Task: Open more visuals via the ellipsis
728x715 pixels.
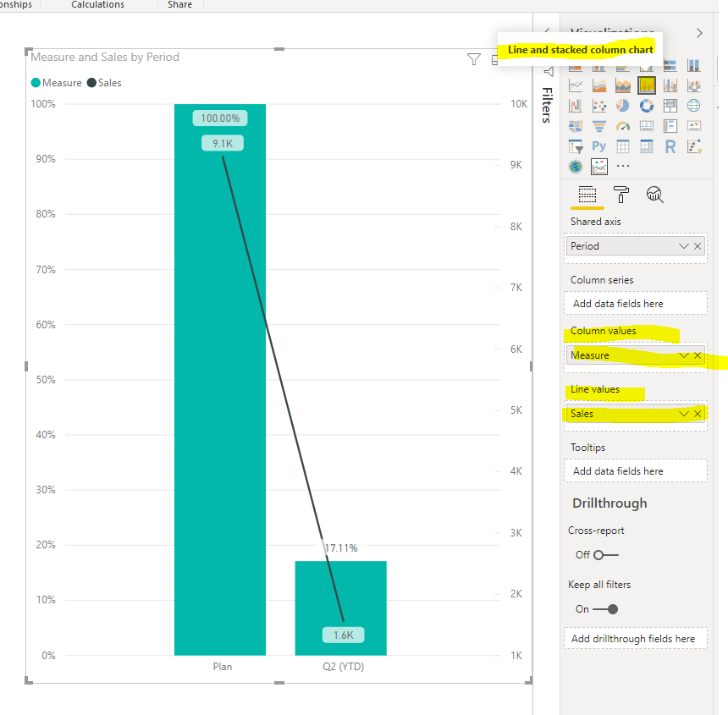Action: coord(622,166)
